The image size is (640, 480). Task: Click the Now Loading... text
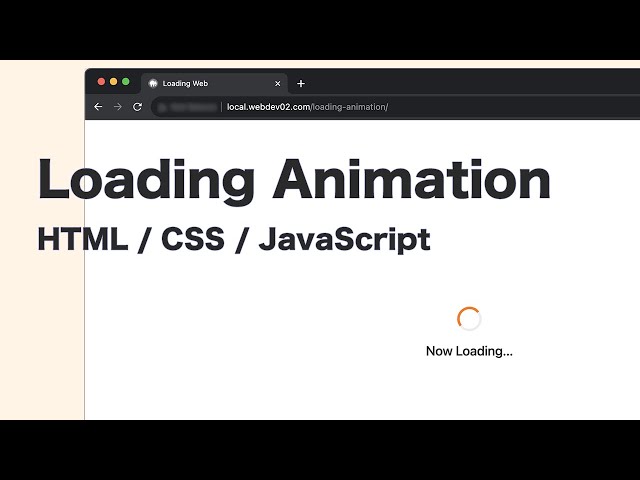click(x=469, y=351)
